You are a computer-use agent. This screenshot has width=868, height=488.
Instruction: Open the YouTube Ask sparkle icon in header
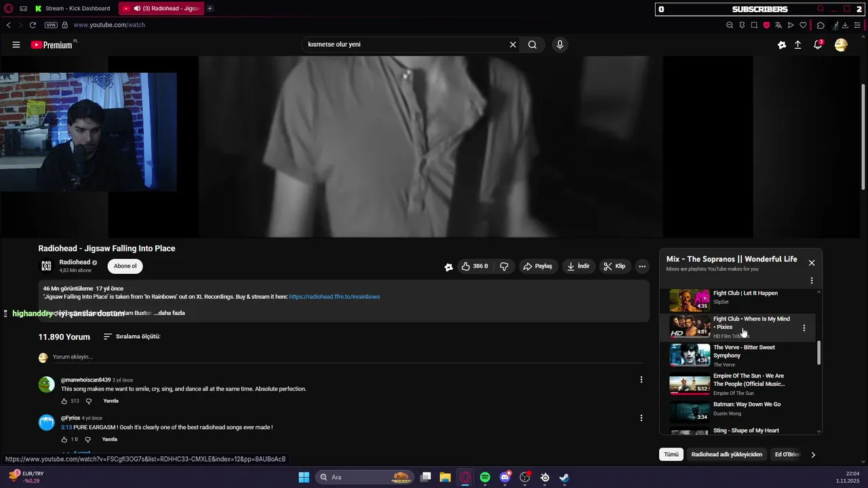pyautogui.click(x=782, y=45)
